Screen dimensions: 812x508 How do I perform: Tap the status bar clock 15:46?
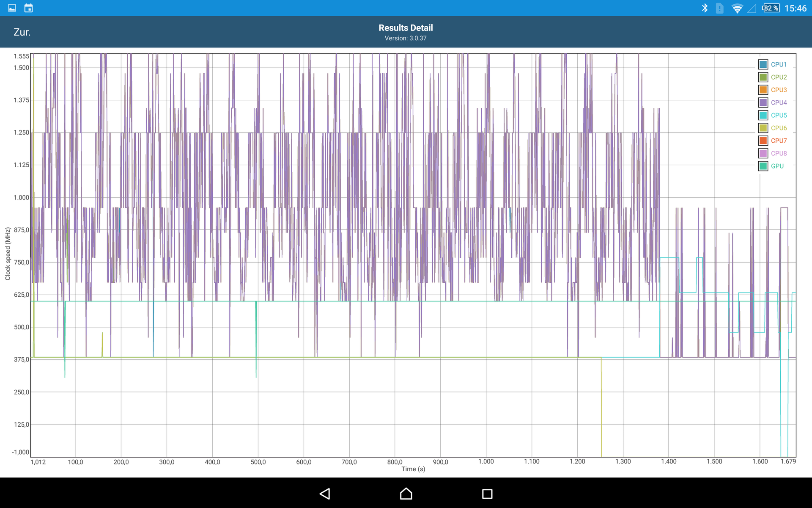coord(795,8)
